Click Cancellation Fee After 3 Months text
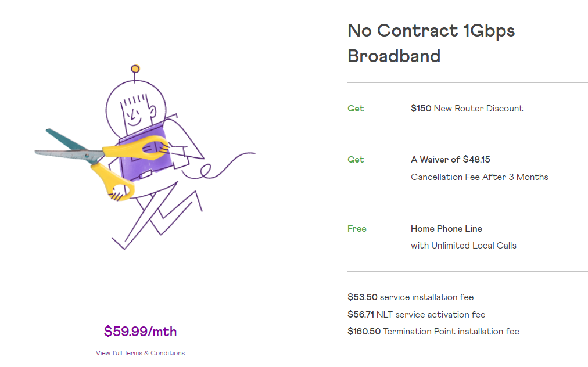588x367 pixels. (x=479, y=177)
